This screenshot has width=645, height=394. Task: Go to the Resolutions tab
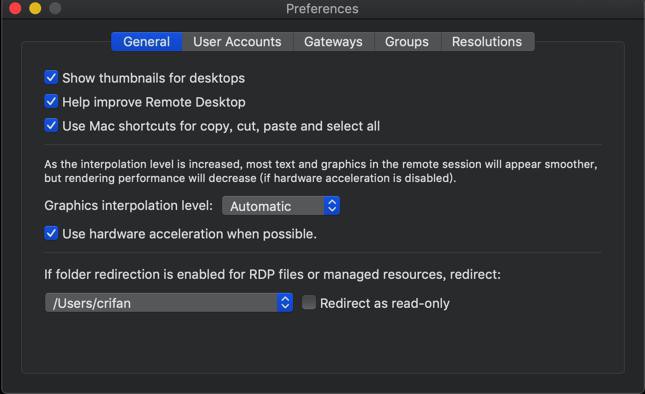[487, 42]
